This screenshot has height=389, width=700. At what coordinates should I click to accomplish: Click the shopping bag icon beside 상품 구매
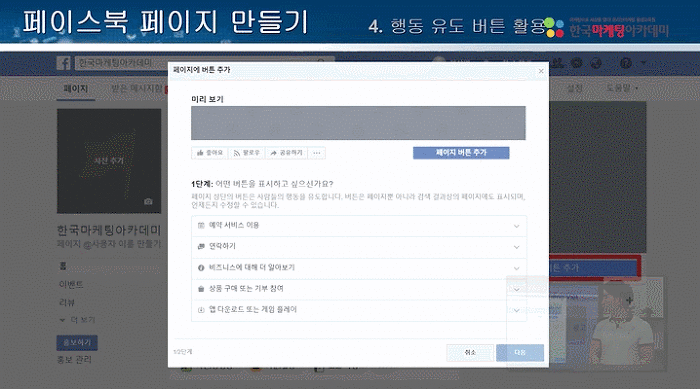pos(201,289)
